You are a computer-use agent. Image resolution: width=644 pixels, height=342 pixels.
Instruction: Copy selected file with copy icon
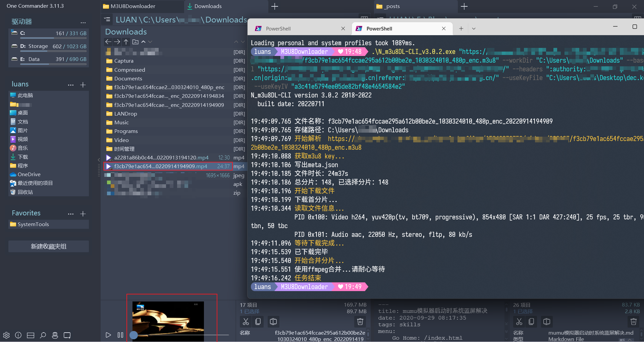point(258,322)
